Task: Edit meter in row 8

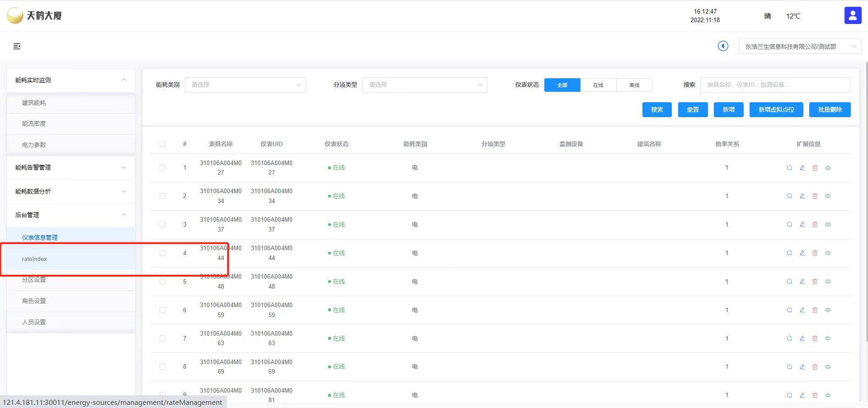Action: (802, 367)
